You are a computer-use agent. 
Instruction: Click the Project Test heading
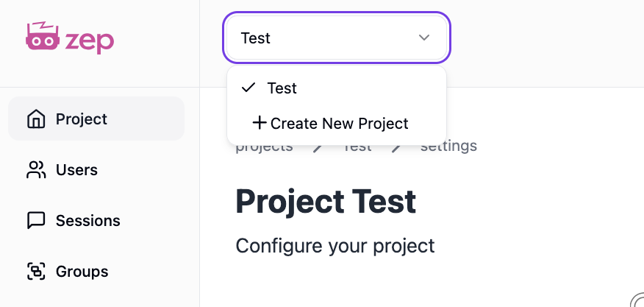pyautogui.click(x=326, y=201)
